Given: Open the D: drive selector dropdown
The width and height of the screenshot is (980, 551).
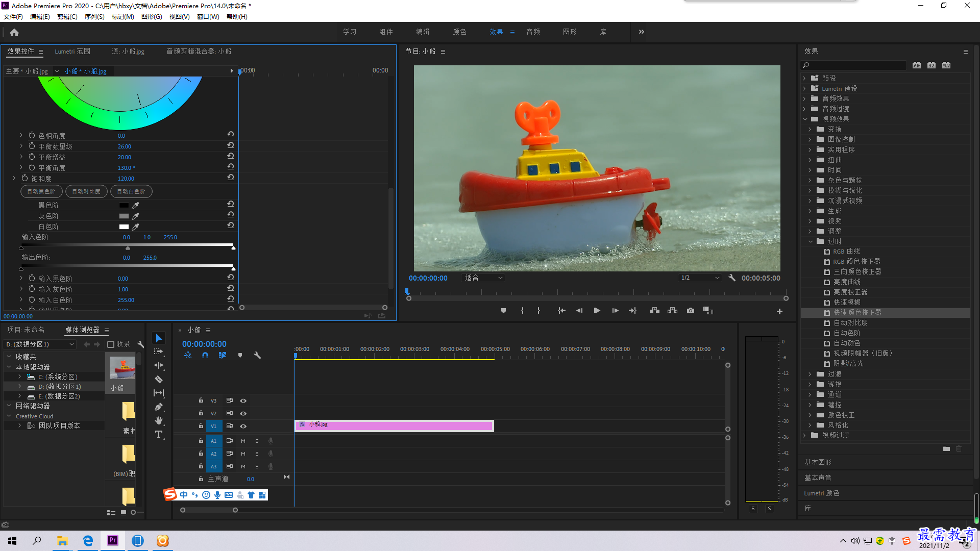Looking at the screenshot, I should [40, 344].
